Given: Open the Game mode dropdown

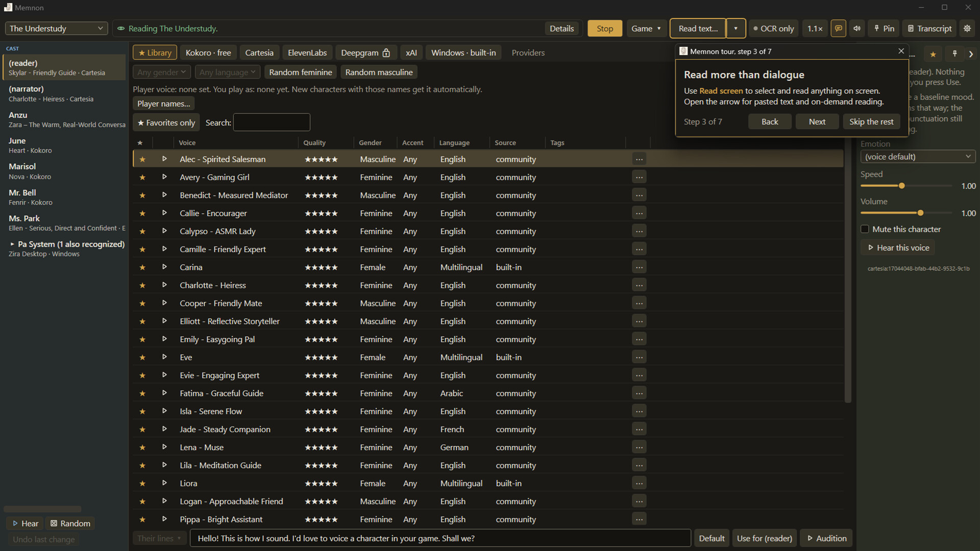Looking at the screenshot, I should 646,29.
